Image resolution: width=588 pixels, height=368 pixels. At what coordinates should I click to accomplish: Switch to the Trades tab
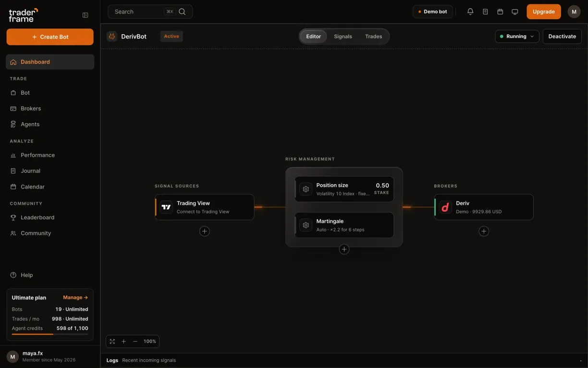[373, 37]
